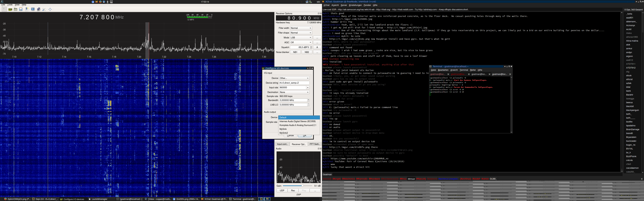
Task: Toggle the NB2 noise blanker
Action: [x=307, y=52]
